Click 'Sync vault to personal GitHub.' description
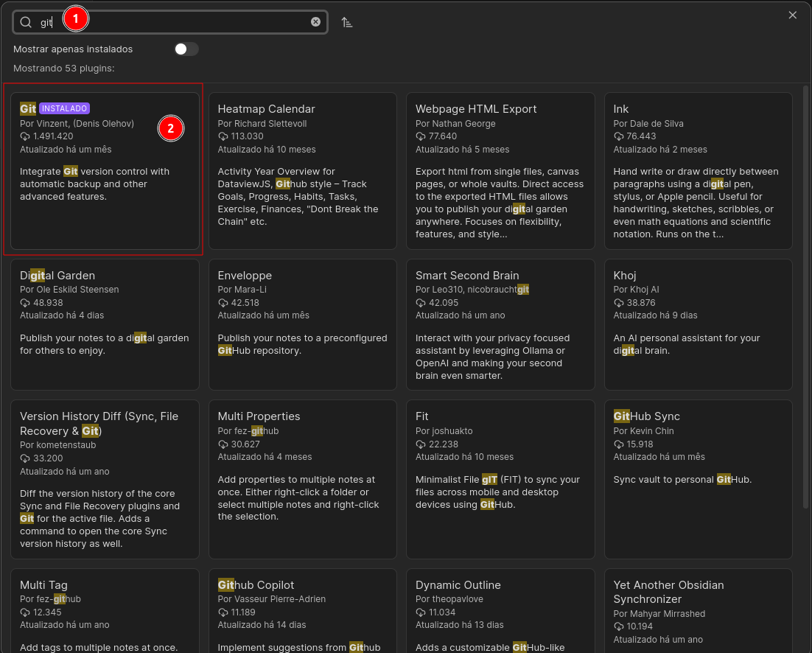The image size is (812, 653). (x=682, y=480)
